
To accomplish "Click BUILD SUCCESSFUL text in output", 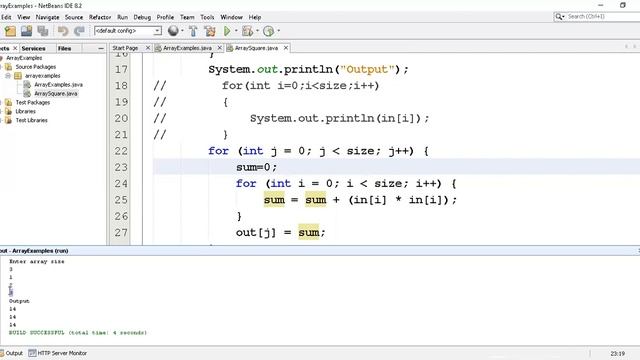I will 78,333.
